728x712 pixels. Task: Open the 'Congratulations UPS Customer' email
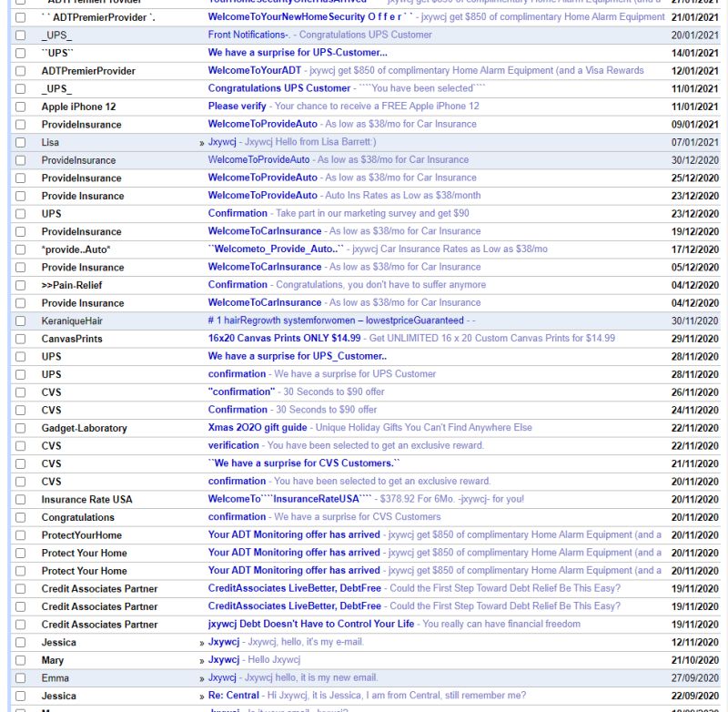tap(279, 88)
